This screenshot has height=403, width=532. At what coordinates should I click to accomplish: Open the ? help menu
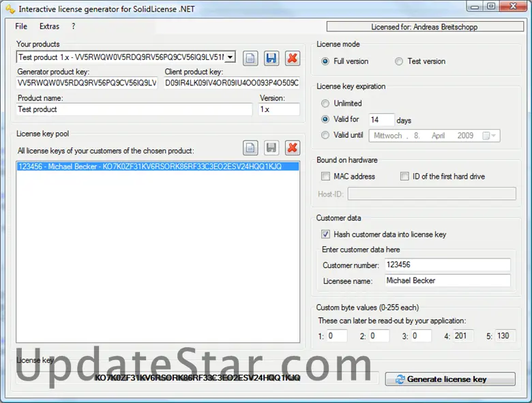tap(73, 27)
